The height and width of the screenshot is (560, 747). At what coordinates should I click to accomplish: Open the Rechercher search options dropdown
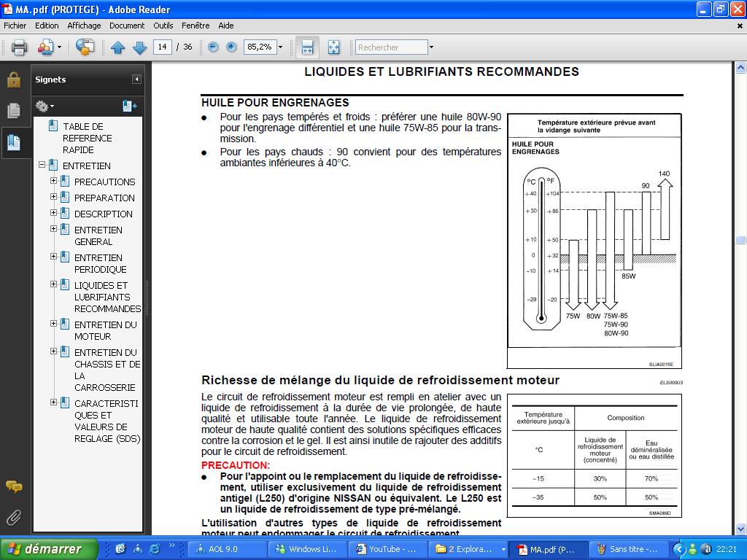point(431,47)
